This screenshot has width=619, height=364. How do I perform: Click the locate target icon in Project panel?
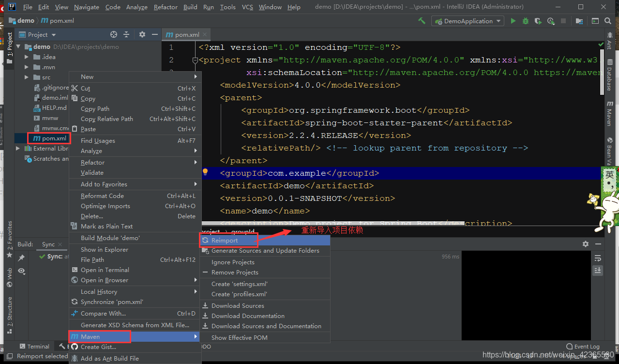(114, 34)
